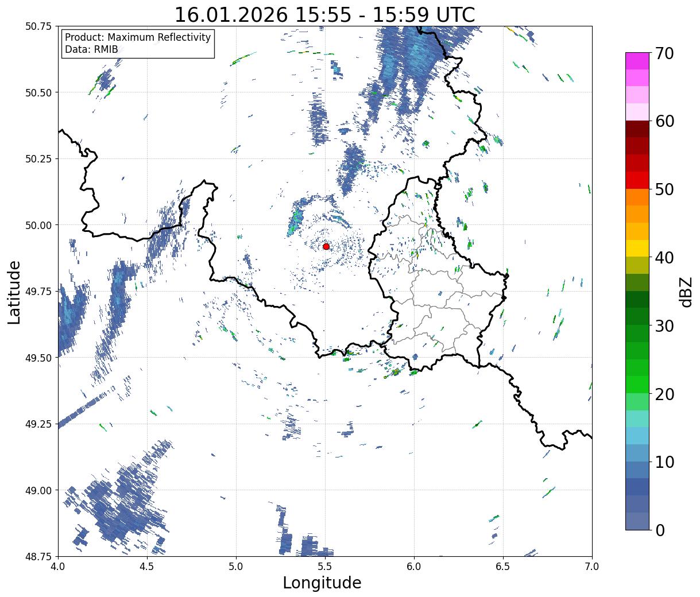Click the 49.50 latitude tick label
This screenshot has height=597, width=700.
click(38, 358)
